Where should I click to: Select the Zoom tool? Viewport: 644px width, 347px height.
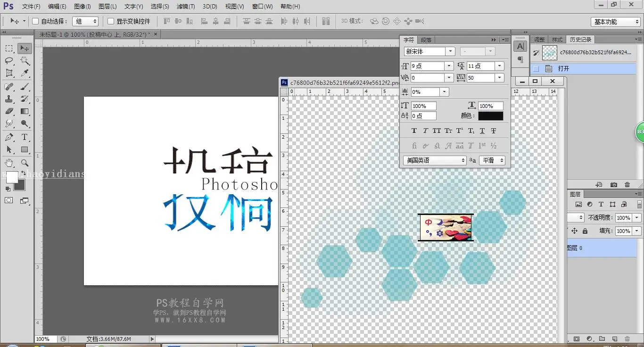pyautogui.click(x=25, y=163)
